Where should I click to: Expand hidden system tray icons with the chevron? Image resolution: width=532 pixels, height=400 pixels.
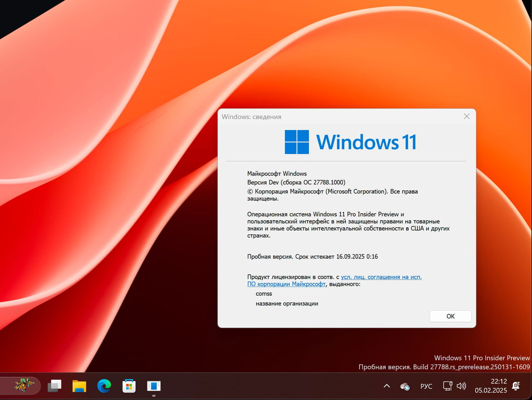pyautogui.click(x=387, y=386)
